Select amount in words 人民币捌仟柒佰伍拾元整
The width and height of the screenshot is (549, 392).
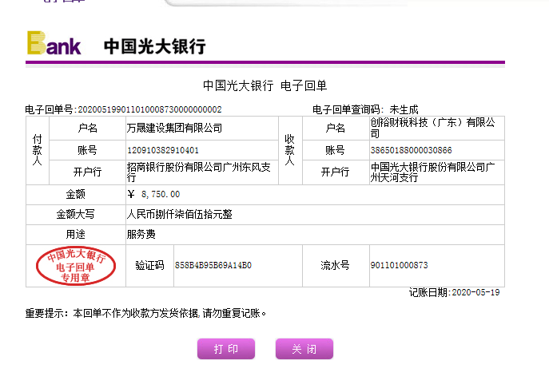pyautogui.click(x=179, y=214)
